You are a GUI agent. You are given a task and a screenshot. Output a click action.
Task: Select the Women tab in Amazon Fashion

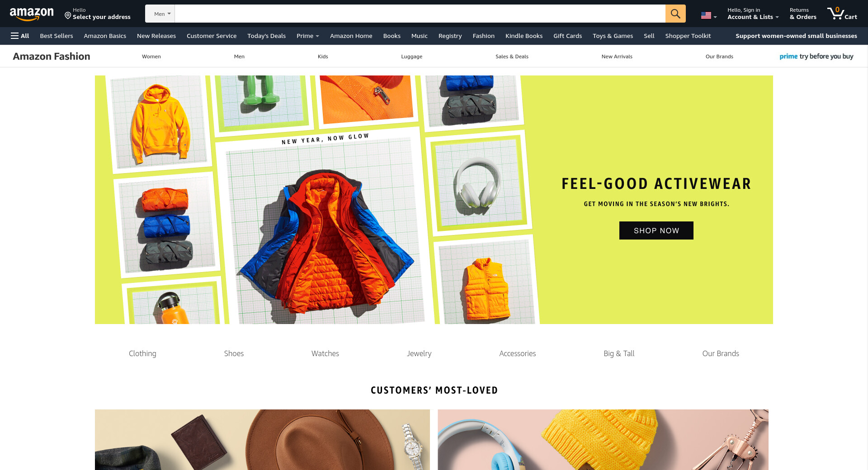pos(151,56)
